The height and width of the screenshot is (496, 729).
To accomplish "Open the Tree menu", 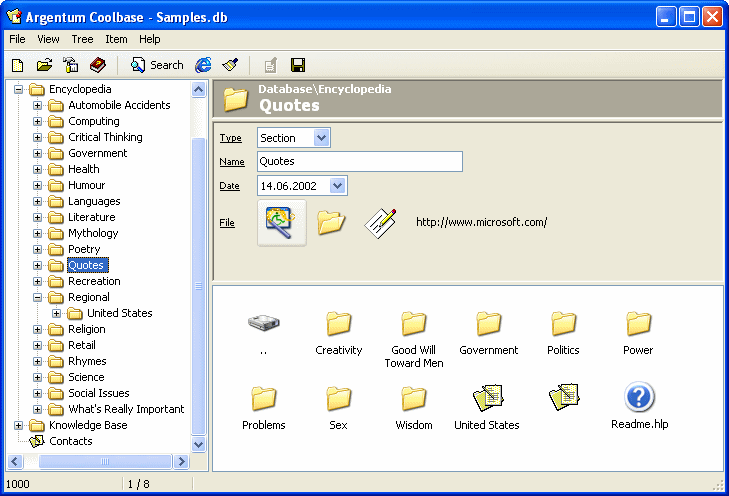I will coord(82,39).
